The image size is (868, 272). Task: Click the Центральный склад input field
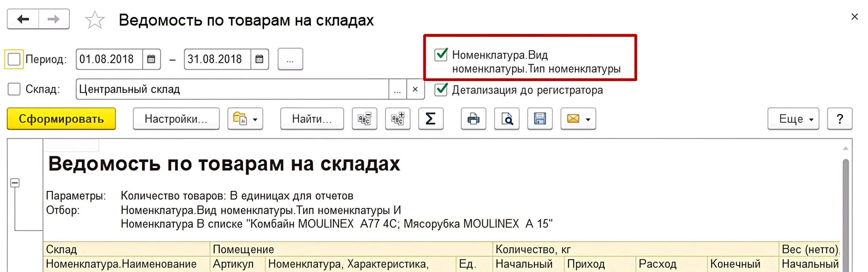[x=232, y=89]
